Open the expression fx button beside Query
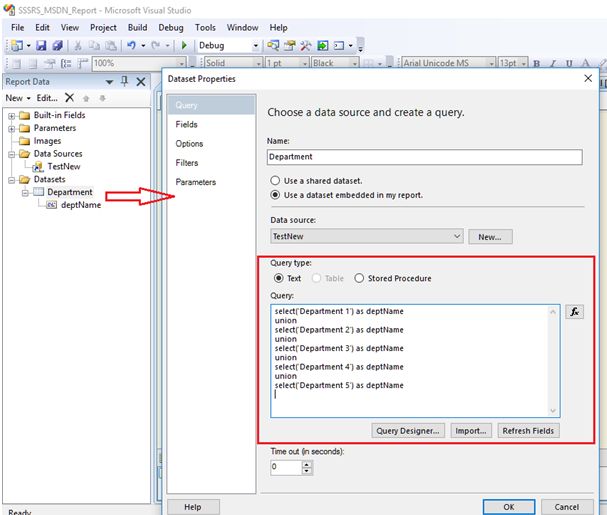This screenshot has width=607, height=515. (x=574, y=312)
